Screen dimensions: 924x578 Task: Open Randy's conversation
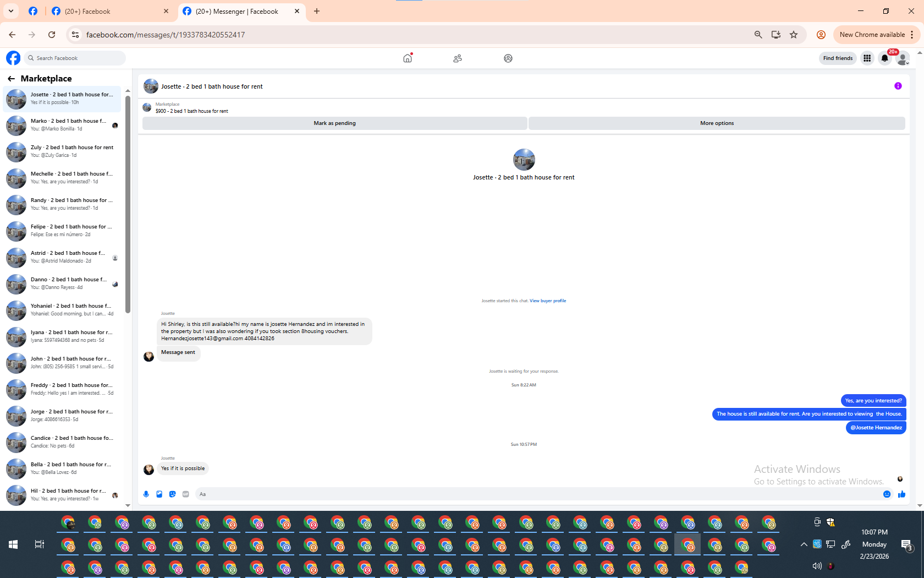62,204
